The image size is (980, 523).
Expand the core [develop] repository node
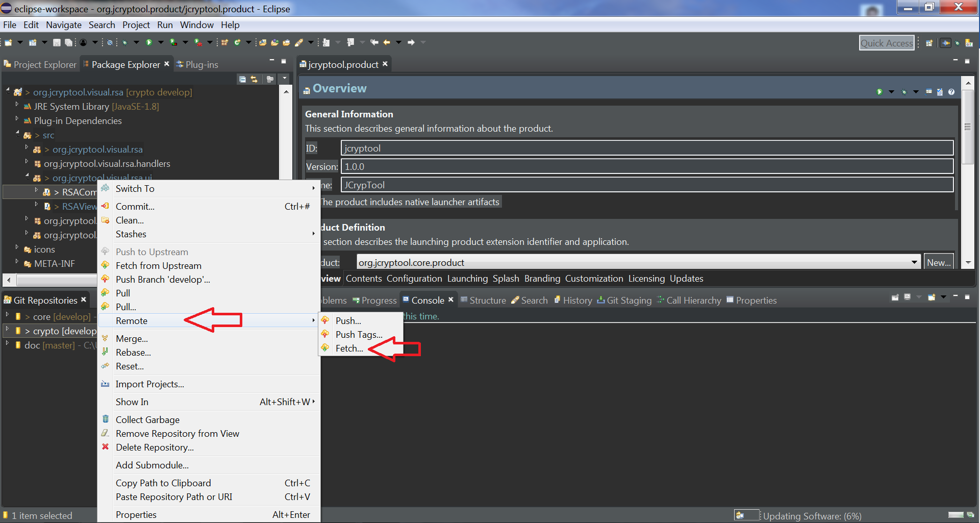point(7,315)
